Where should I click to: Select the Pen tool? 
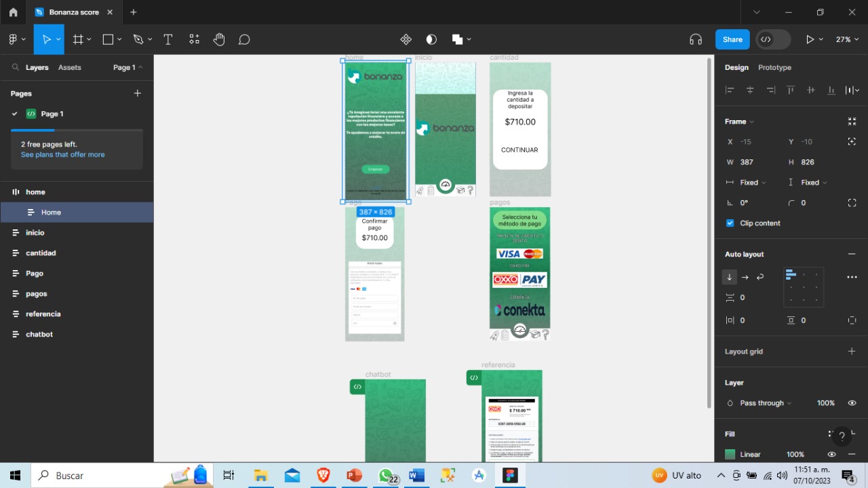(x=138, y=39)
